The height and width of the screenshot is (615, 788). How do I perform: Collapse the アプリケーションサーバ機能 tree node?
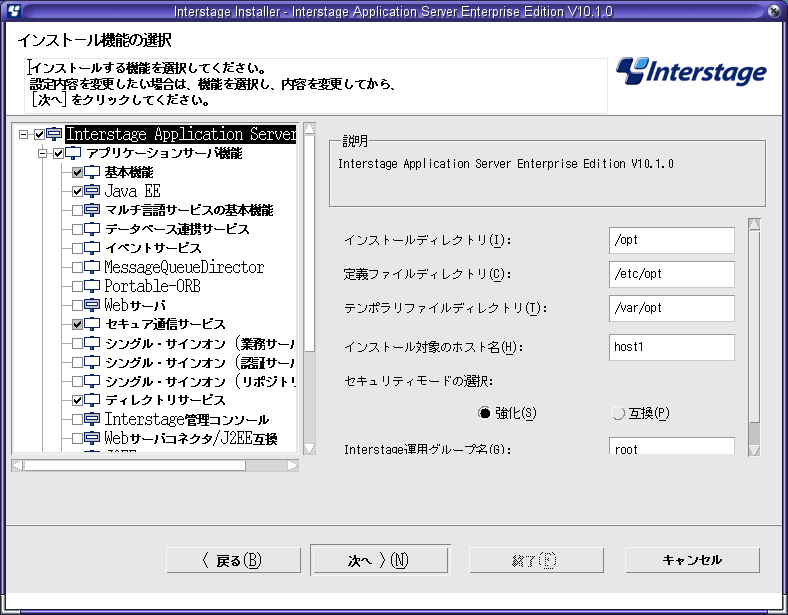pos(42,153)
